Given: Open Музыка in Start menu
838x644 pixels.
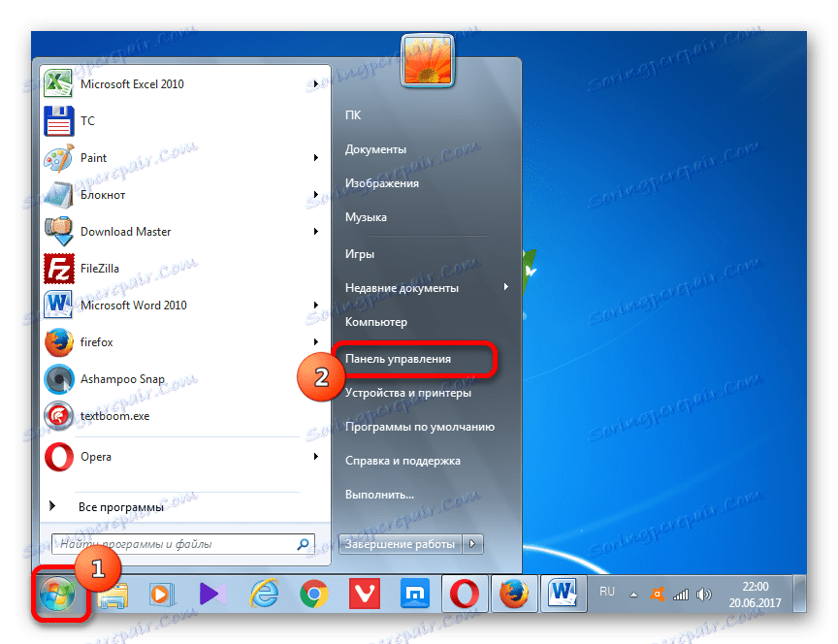Looking at the screenshot, I should [x=366, y=217].
